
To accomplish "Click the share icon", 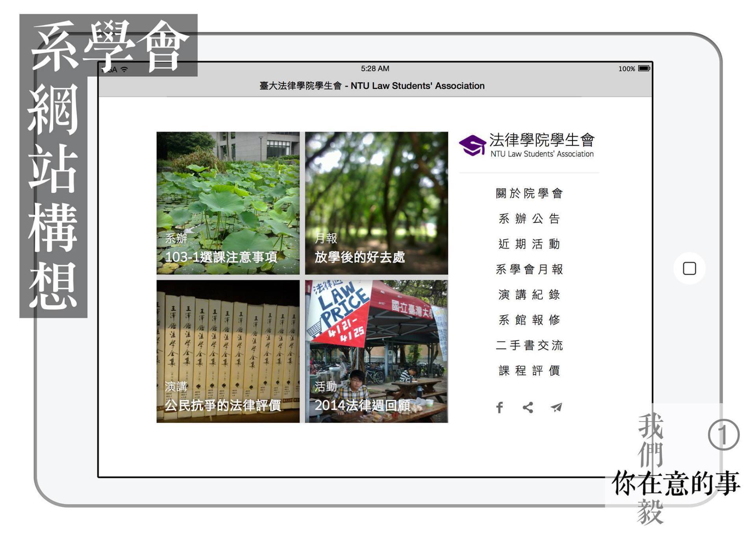I will [528, 407].
